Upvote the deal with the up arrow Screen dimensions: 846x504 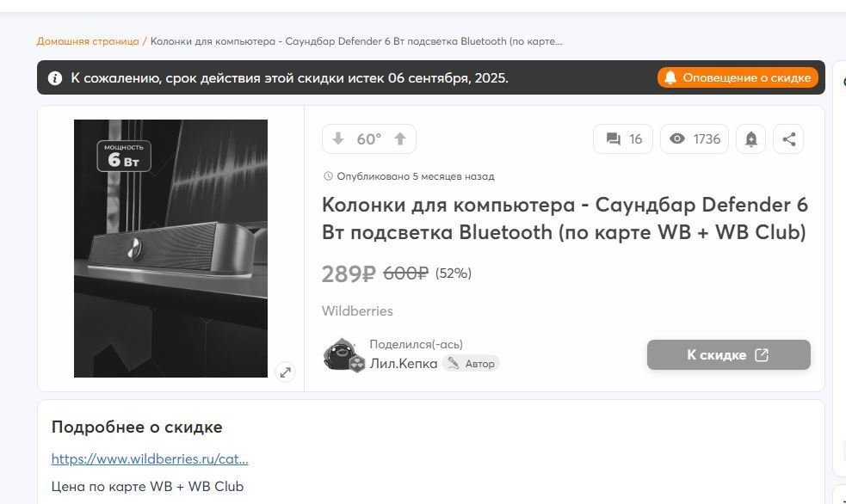[400, 139]
